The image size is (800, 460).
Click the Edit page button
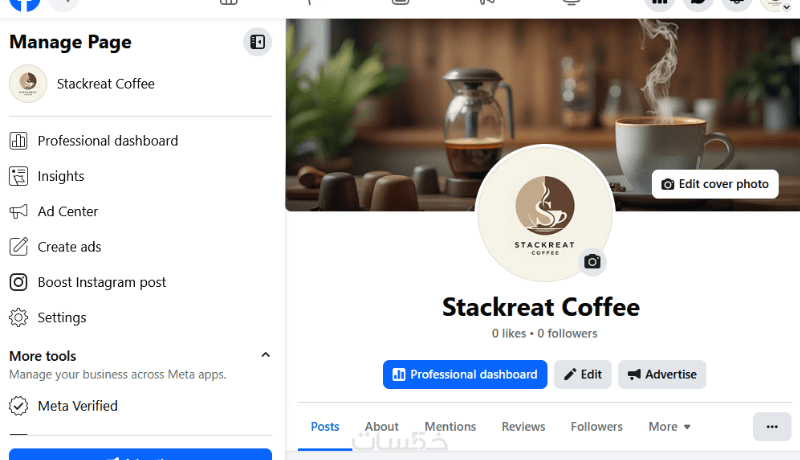pos(583,374)
